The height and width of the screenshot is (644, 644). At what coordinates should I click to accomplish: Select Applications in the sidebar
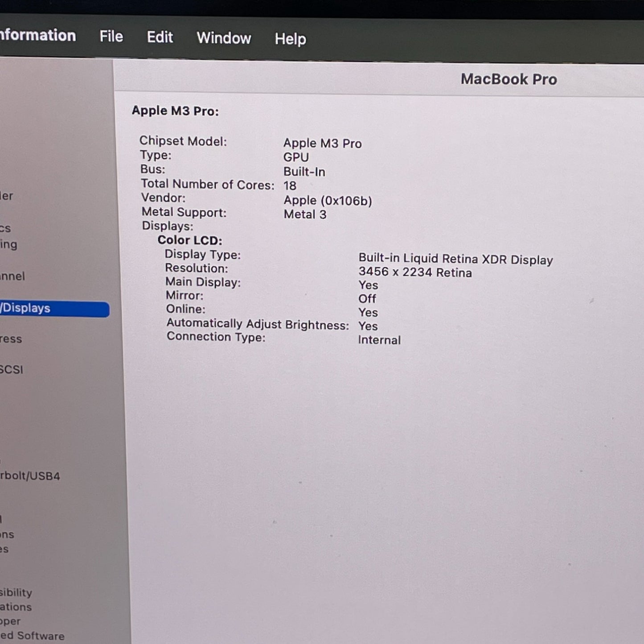pyautogui.click(x=16, y=607)
